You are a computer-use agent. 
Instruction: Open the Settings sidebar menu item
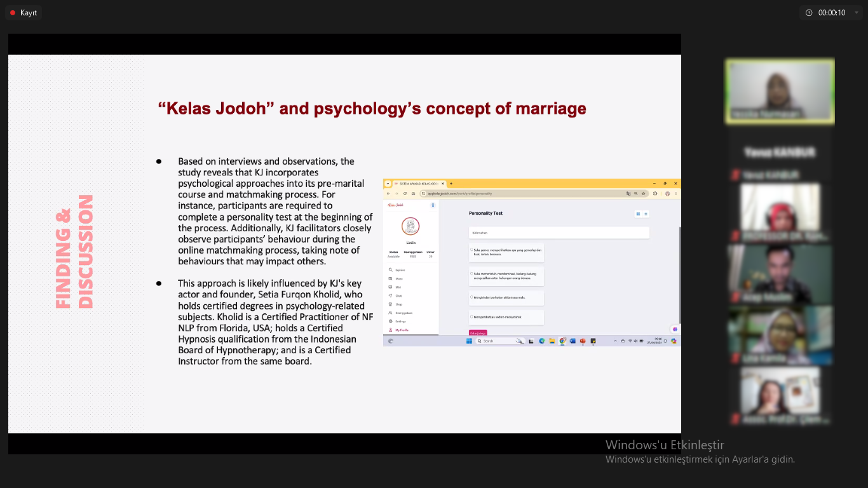[397, 322]
